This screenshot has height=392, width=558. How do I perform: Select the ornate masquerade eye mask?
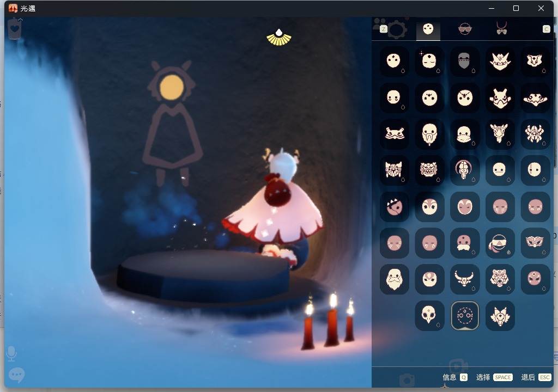coord(535,243)
